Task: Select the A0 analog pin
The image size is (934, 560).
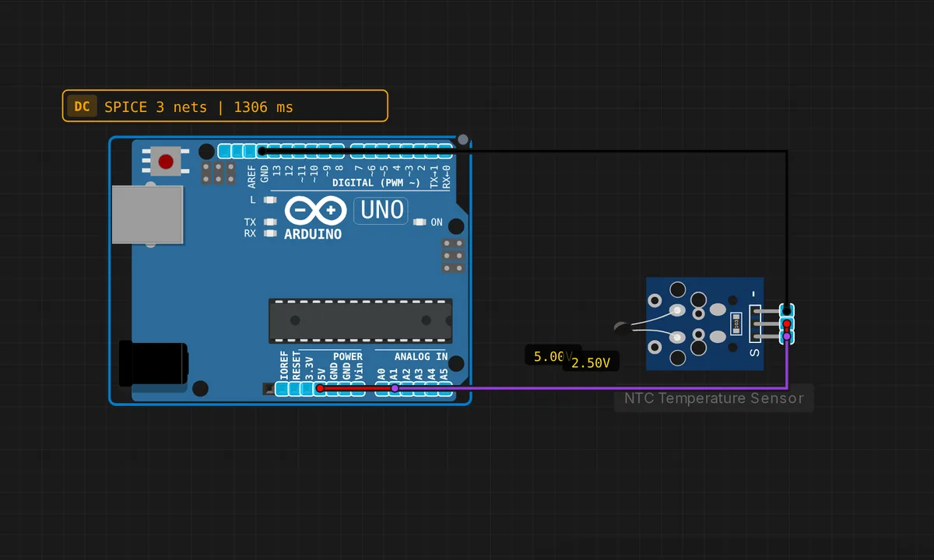Action: point(382,388)
